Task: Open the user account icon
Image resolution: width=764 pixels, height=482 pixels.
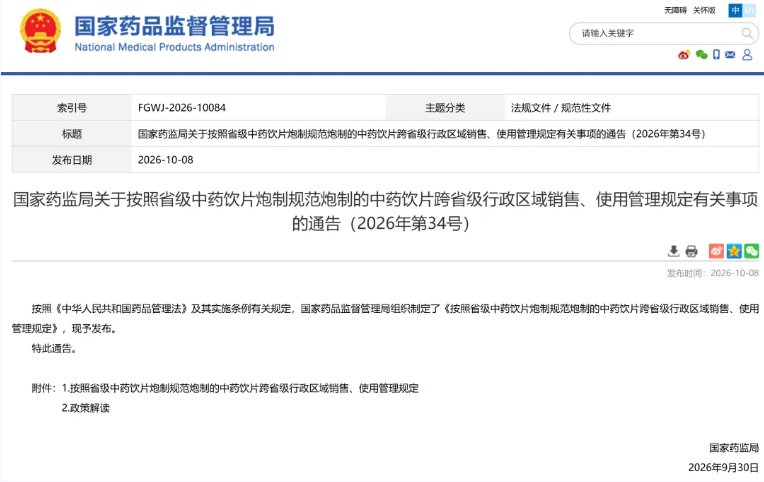Action: (x=747, y=55)
